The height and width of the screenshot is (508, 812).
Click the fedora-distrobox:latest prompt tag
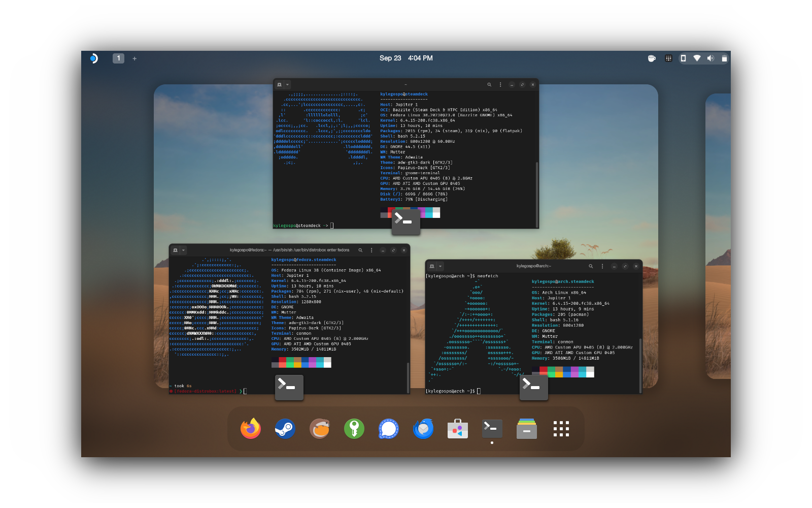click(205, 391)
